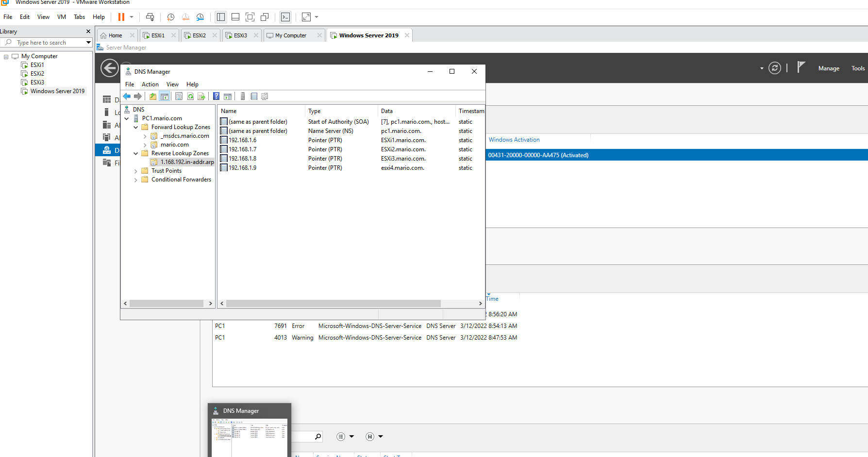Toggle the thumbnail bar view
This screenshot has height=457, width=868.
pos(235,17)
